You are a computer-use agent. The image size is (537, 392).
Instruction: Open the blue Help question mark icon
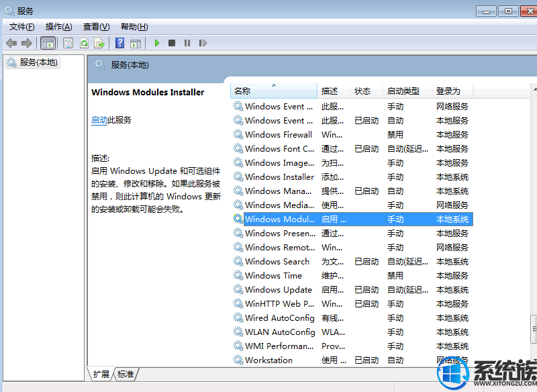click(x=120, y=43)
